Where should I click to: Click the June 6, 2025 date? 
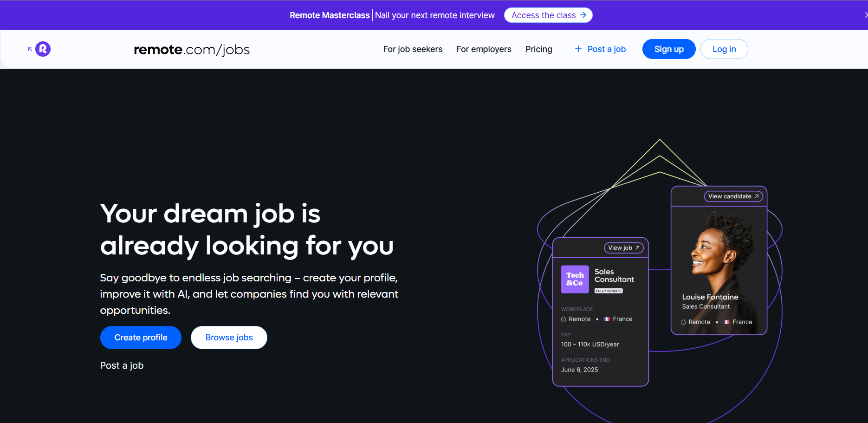(579, 370)
